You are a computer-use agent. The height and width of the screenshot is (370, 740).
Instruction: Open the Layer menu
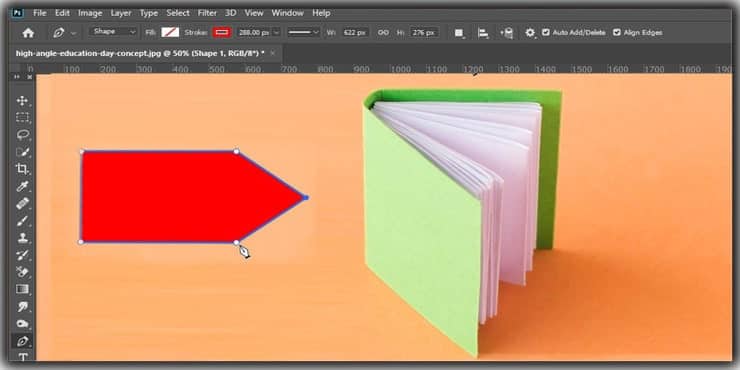tap(121, 13)
